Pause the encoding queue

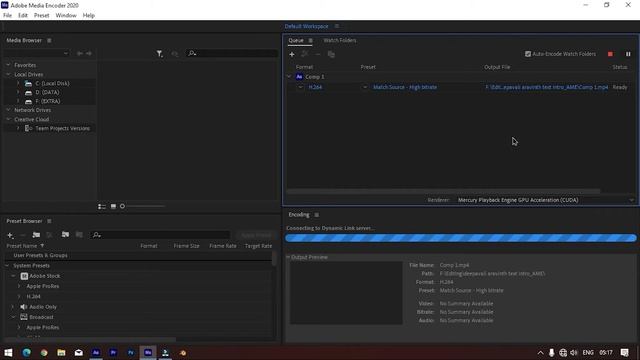tap(628, 54)
